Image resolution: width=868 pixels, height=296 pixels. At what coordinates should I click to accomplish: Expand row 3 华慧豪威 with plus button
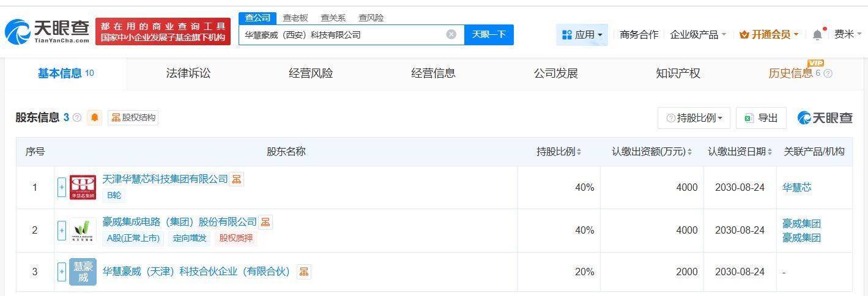coord(62,272)
